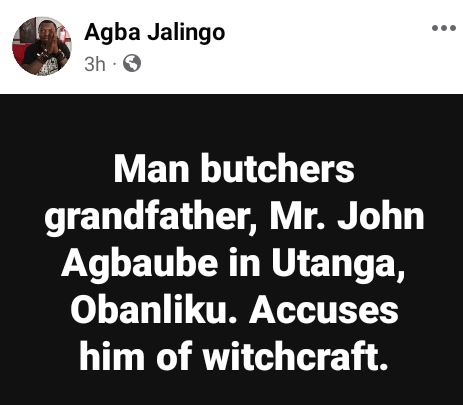This screenshot has height=405, width=463.
Task: Click the word "in" before Utanga
Action: tap(244, 263)
